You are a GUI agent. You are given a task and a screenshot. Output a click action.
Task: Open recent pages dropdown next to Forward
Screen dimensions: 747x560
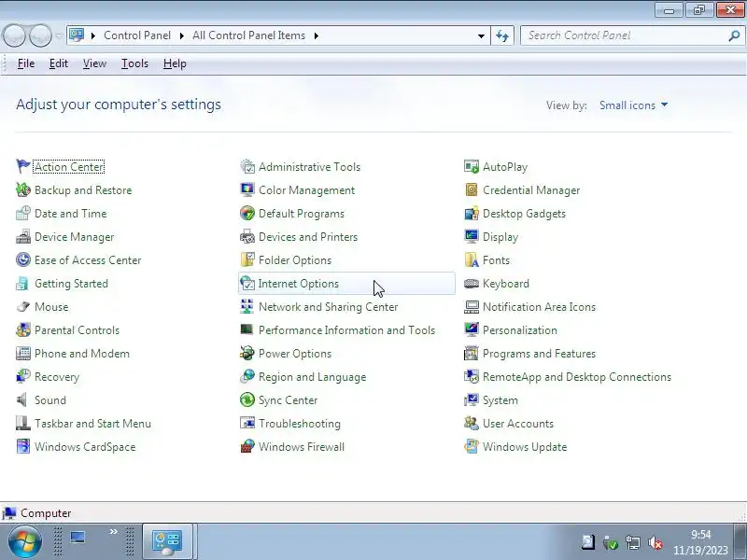[59, 35]
